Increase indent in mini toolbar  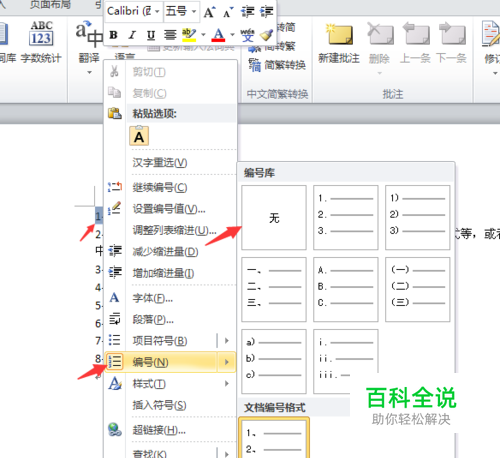pos(267,12)
